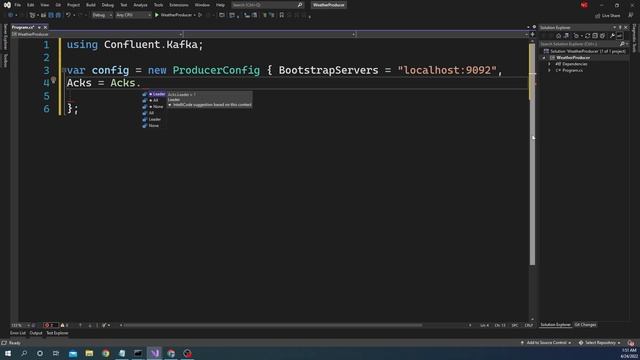Click the Live Share button

point(608,16)
